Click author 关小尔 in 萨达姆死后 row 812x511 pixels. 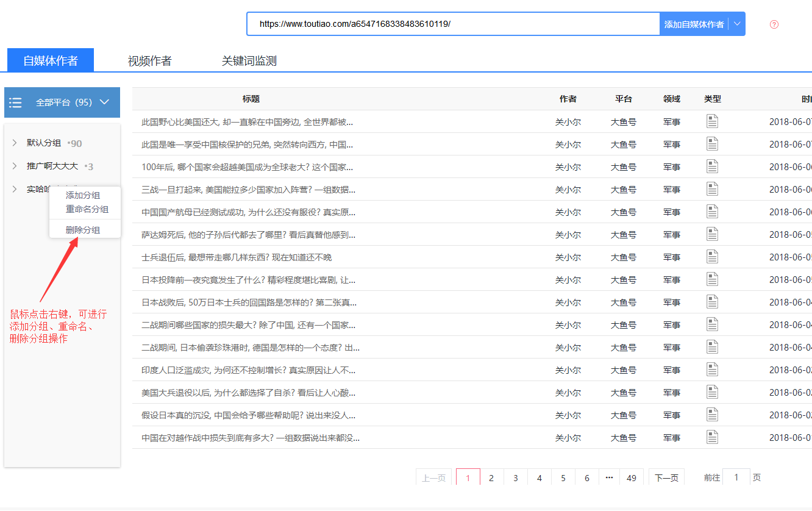pyautogui.click(x=568, y=235)
